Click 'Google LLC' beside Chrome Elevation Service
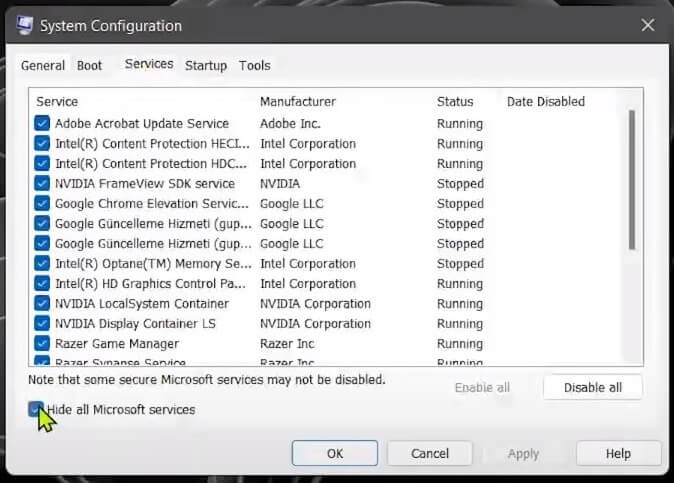Viewport: 674px width, 483px height. 292,203
